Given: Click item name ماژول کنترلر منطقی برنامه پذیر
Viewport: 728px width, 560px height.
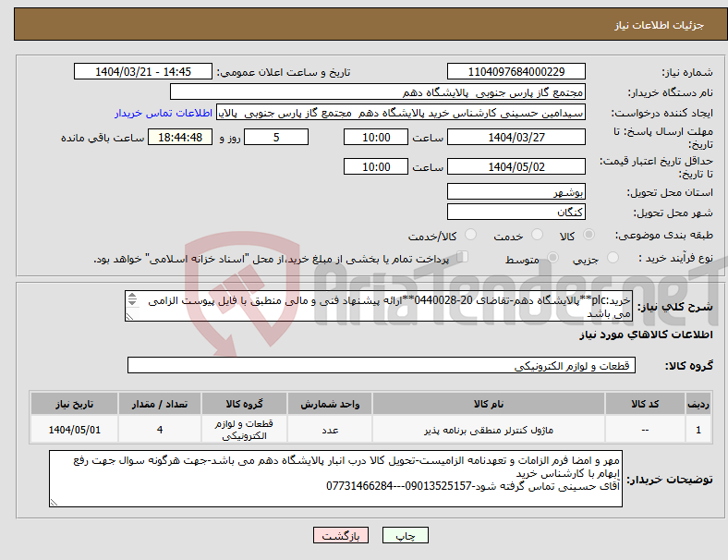Looking at the screenshot, I should (489, 430).
